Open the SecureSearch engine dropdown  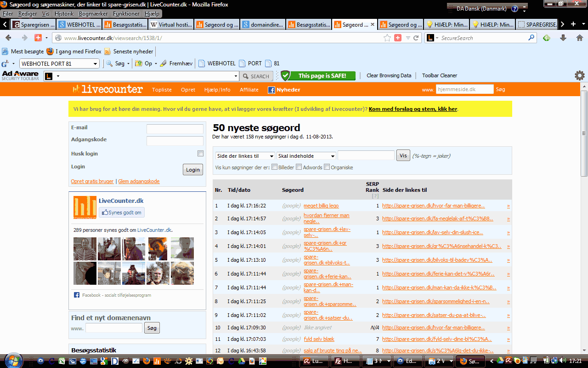[x=436, y=38]
